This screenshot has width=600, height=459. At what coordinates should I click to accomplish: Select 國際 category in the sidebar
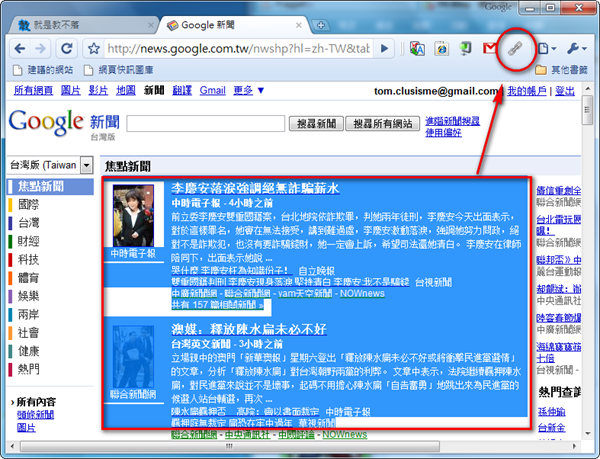28,205
